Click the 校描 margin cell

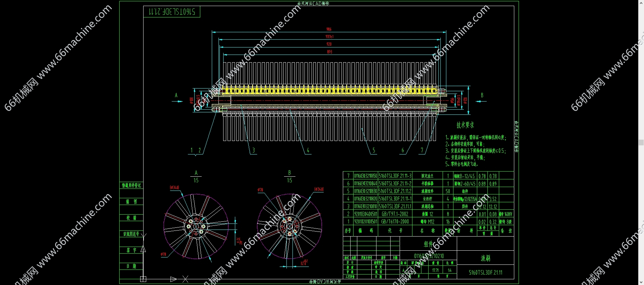(131, 218)
